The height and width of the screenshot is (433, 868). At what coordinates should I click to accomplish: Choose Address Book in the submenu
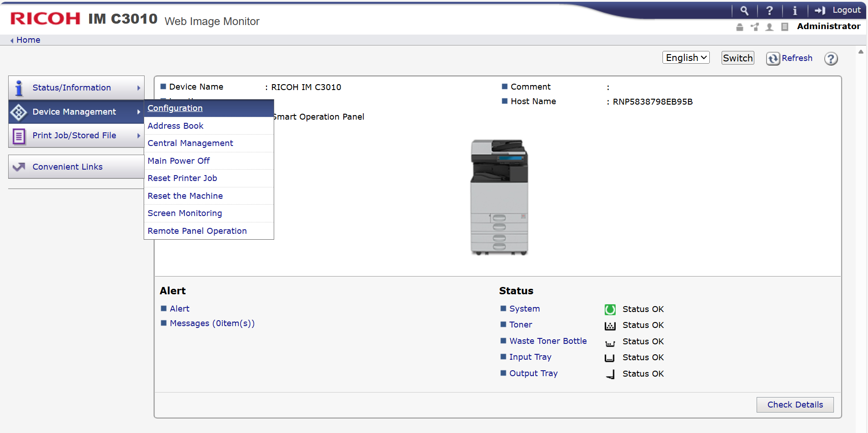(x=176, y=126)
